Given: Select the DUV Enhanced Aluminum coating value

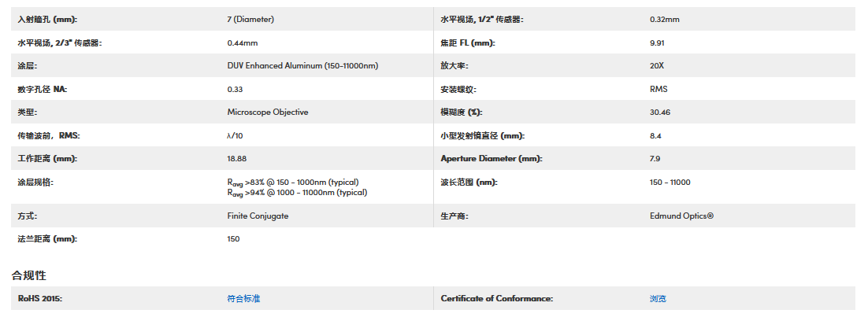Looking at the screenshot, I should click(302, 66).
